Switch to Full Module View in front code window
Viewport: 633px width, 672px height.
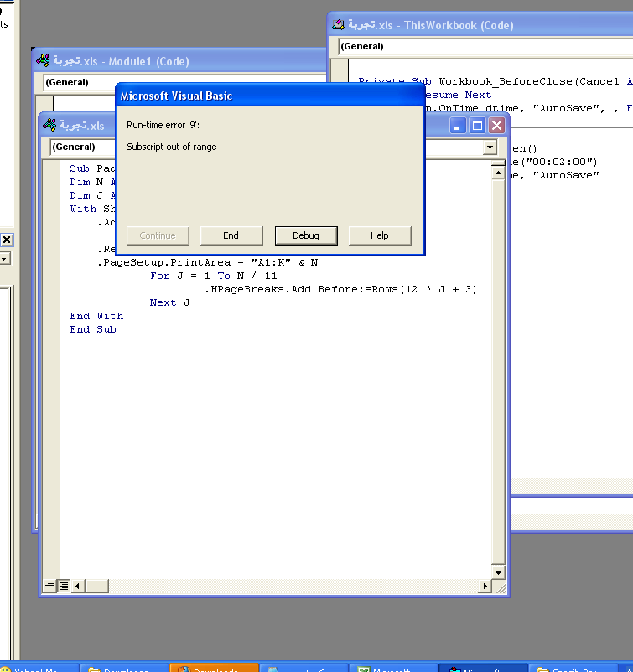pos(64,585)
